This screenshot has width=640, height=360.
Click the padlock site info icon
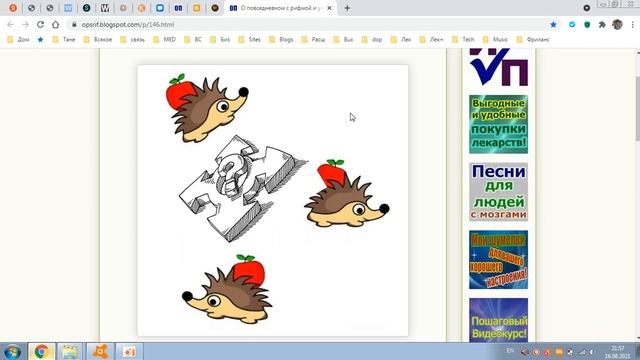click(74, 24)
